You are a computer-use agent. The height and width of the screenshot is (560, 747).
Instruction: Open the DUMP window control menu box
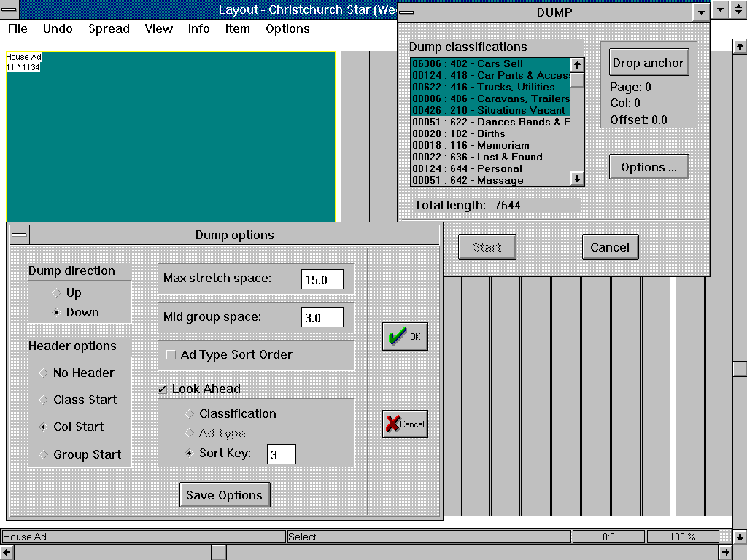tap(407, 12)
